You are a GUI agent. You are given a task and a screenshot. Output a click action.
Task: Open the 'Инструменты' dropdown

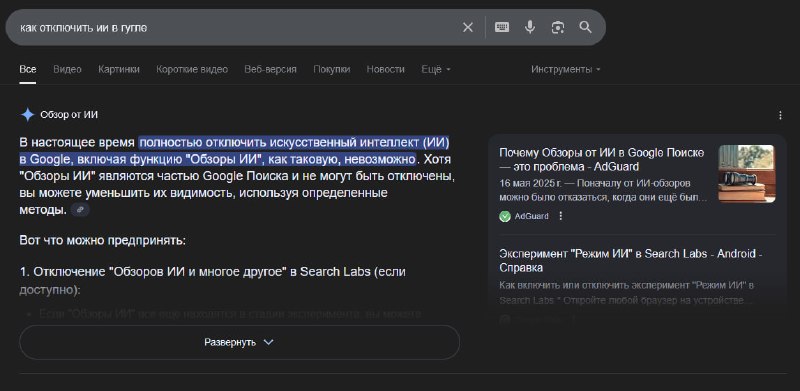tap(565, 69)
